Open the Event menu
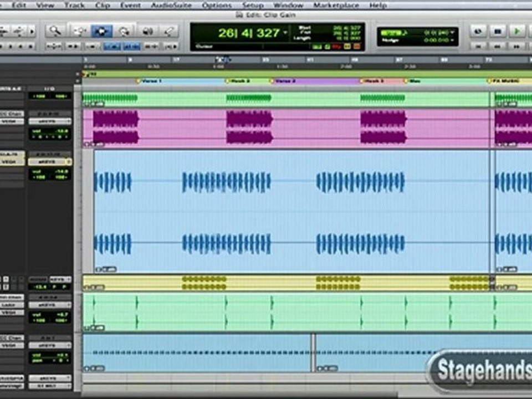The image size is (532, 399). pyautogui.click(x=130, y=5)
